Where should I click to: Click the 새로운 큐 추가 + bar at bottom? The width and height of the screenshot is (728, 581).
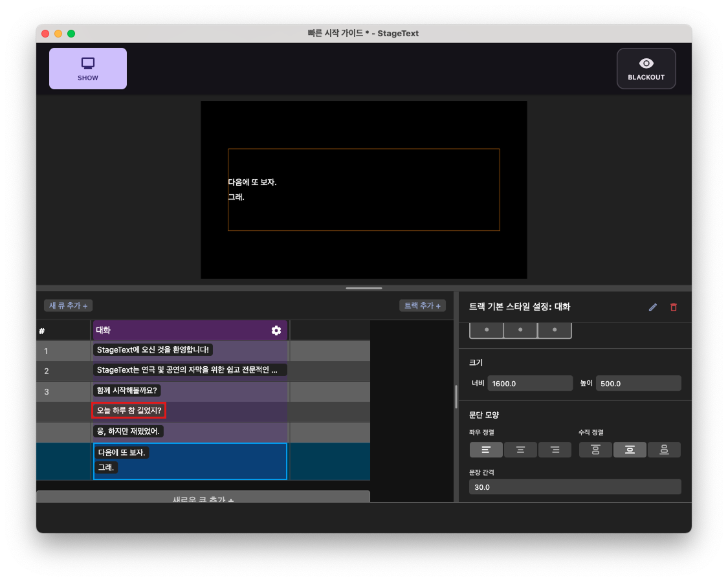[x=203, y=498]
